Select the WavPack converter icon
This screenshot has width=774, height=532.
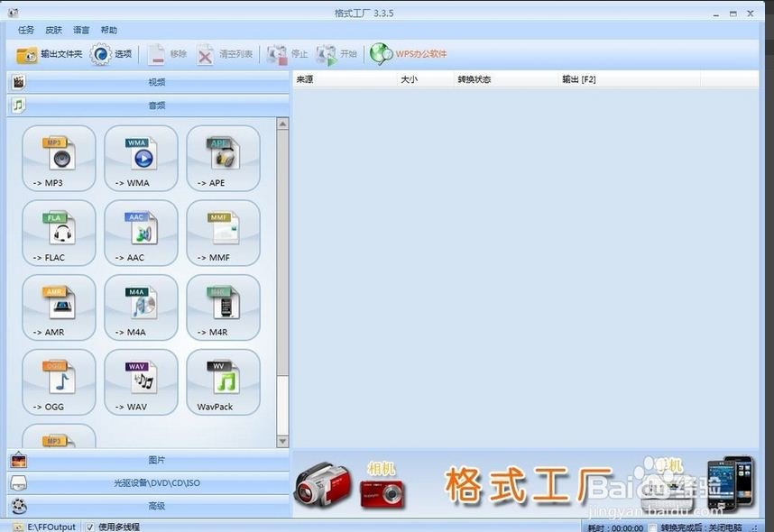tap(222, 382)
